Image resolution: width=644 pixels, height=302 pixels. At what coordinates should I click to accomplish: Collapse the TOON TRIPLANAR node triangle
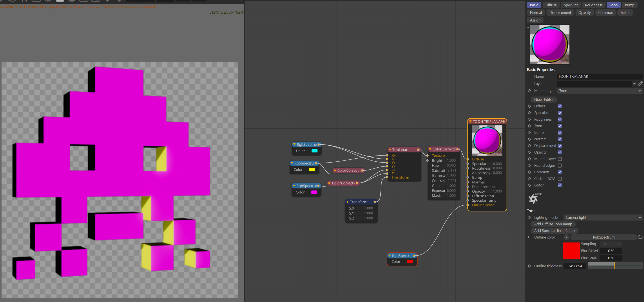[470, 122]
